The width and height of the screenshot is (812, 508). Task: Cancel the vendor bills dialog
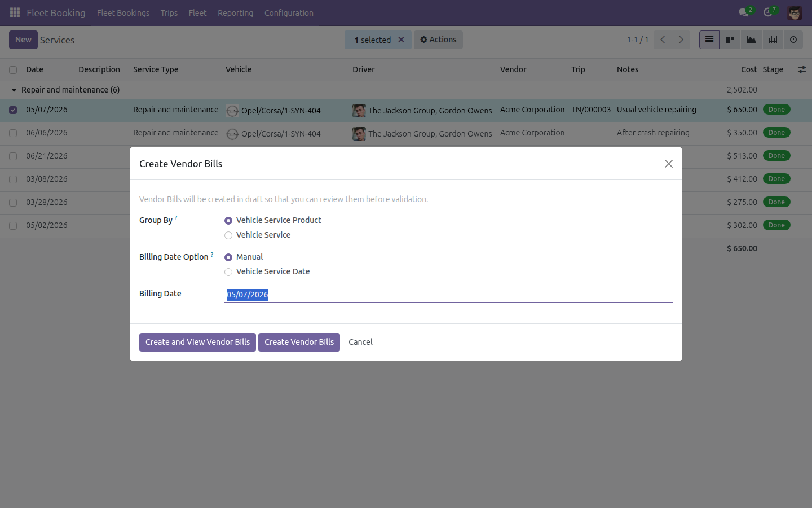pyautogui.click(x=360, y=342)
